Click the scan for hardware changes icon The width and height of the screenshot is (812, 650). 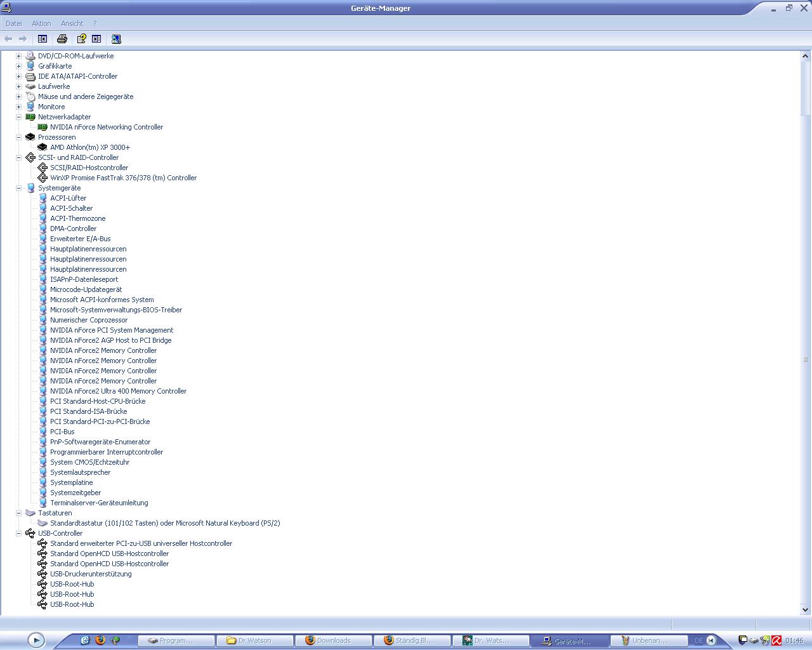(116, 39)
